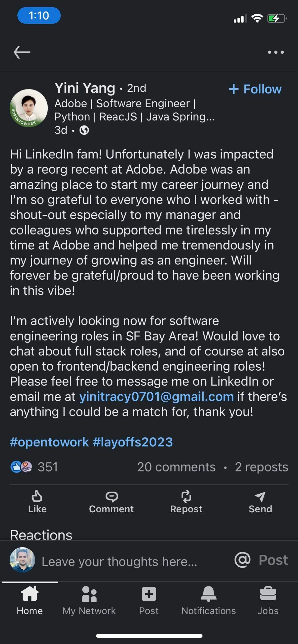Open the Notifications bell tab
The image size is (298, 644).
coord(208,600)
